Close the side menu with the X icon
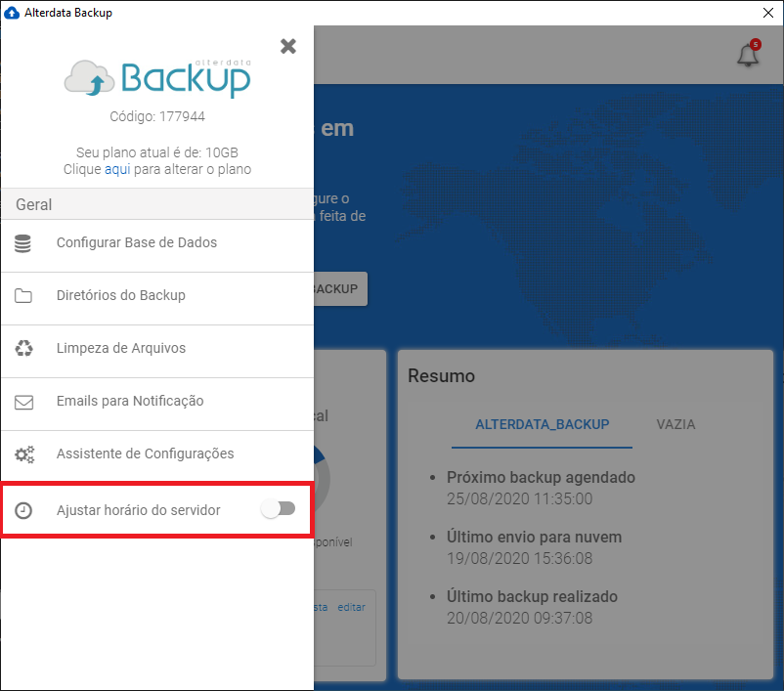 [288, 46]
